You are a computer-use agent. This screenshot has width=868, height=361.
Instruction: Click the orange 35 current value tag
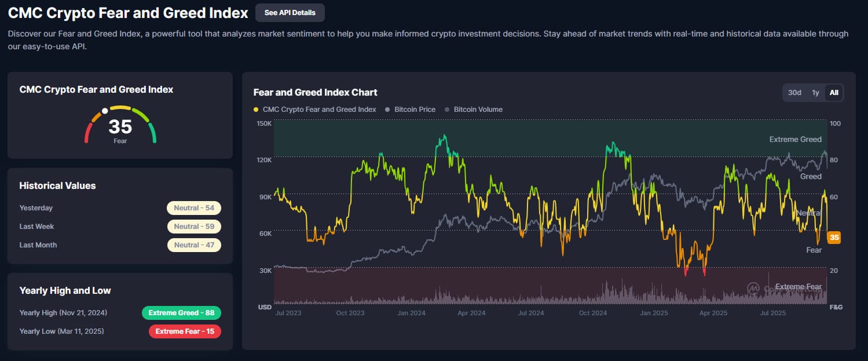tap(834, 237)
